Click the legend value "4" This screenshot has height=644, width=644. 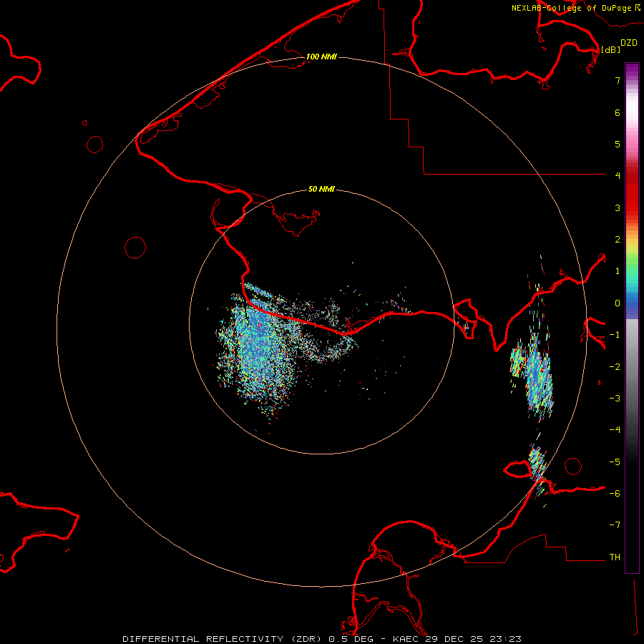[x=618, y=176]
